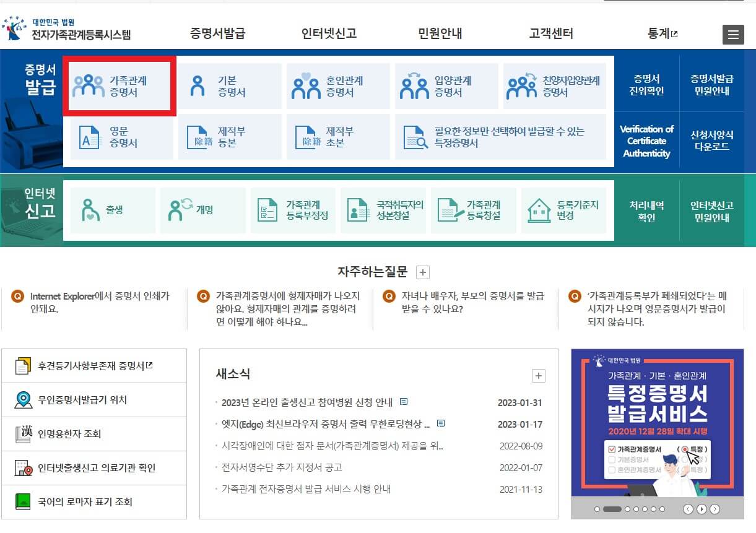Open the 민원안내 menu
This screenshot has width=756, height=533.
440,35
